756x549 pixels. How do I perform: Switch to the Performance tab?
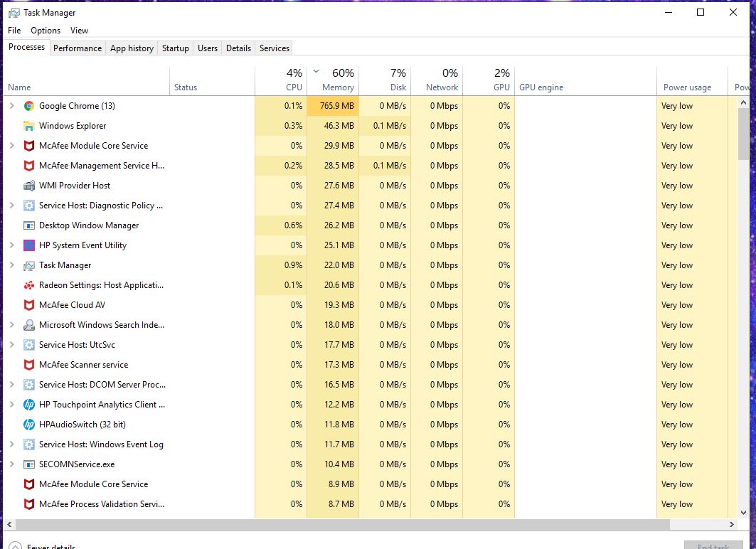coord(78,48)
